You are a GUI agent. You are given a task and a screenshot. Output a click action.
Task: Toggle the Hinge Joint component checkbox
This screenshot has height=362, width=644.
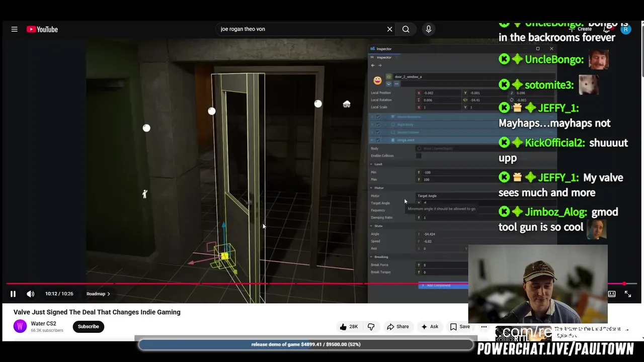[x=378, y=140]
